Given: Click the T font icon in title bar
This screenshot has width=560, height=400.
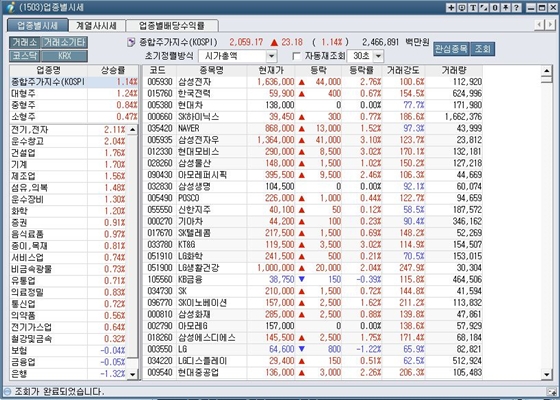Looking at the screenshot, I should (x=473, y=8).
